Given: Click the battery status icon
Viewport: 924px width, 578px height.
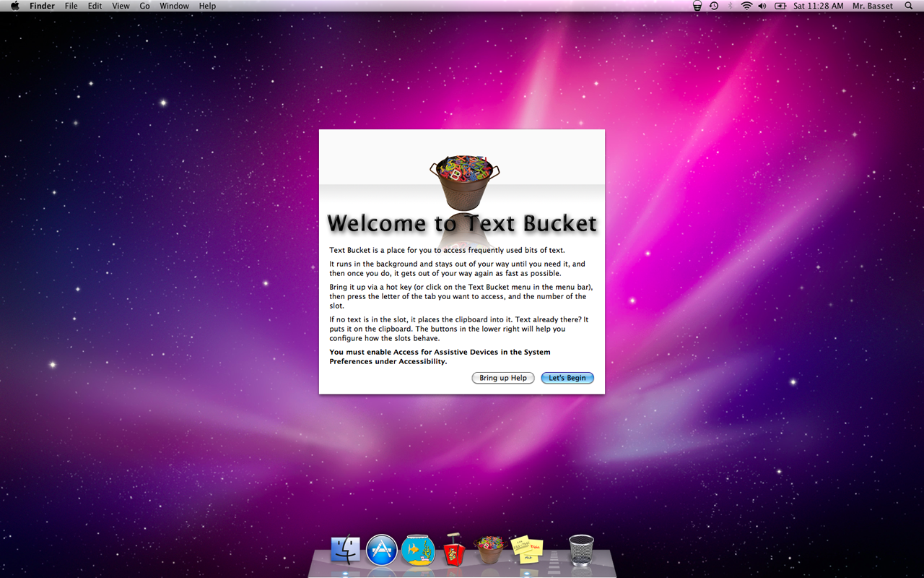Looking at the screenshot, I should point(780,6).
